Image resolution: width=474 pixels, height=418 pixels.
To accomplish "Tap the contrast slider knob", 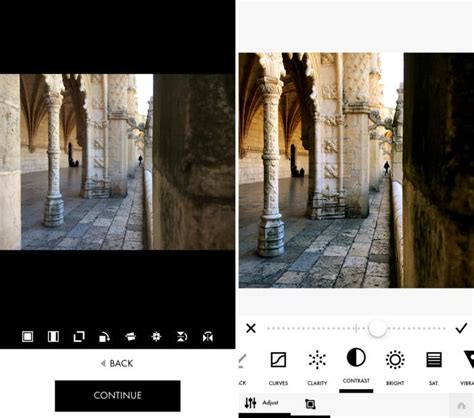I will point(377,328).
